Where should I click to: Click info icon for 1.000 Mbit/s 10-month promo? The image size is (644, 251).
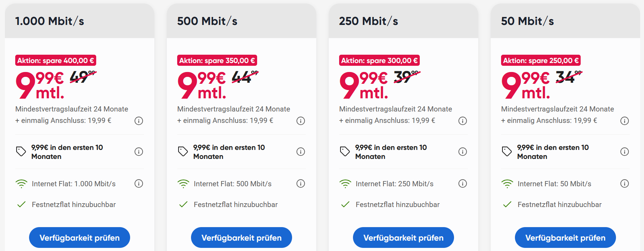(139, 152)
